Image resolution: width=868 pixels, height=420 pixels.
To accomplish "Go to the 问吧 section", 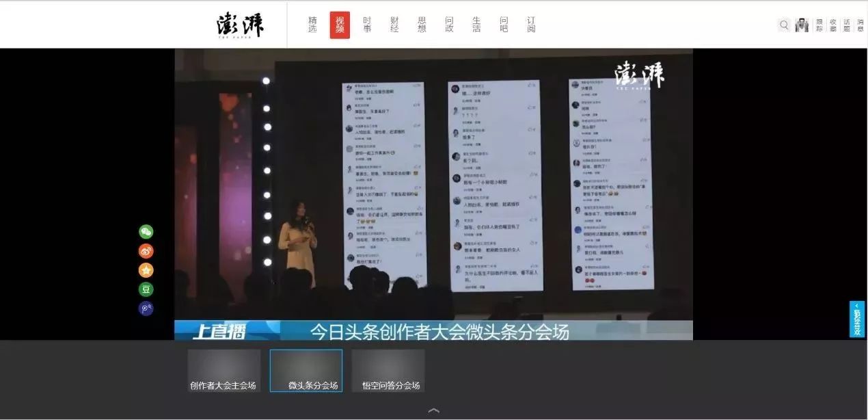I will pos(504,25).
